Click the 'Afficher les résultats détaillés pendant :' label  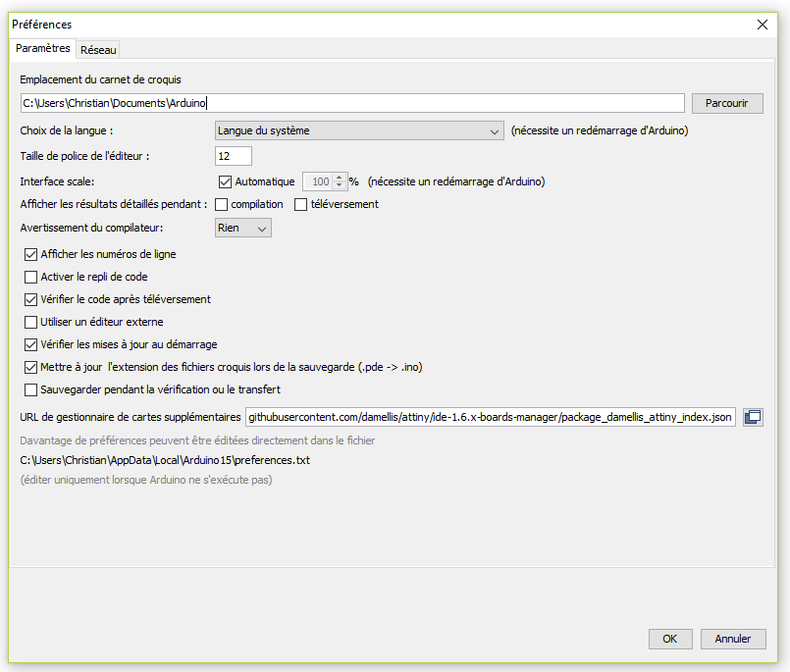pyautogui.click(x=114, y=204)
